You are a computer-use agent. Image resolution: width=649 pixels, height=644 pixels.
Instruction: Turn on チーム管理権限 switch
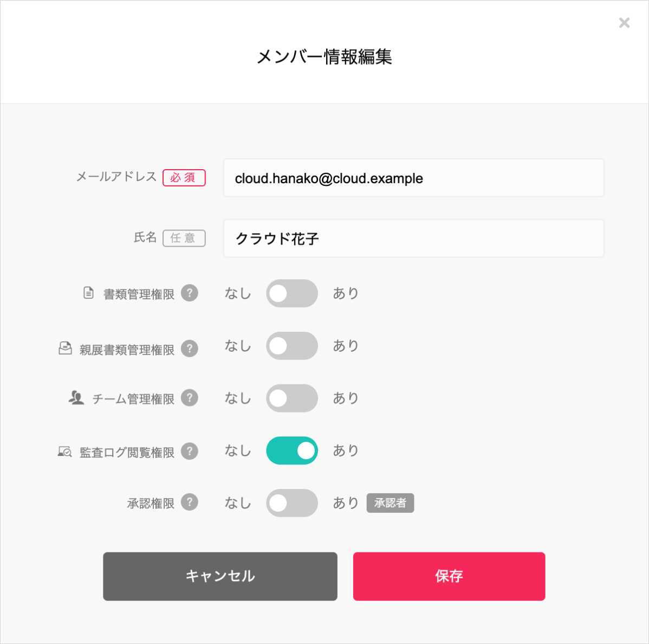click(x=292, y=398)
